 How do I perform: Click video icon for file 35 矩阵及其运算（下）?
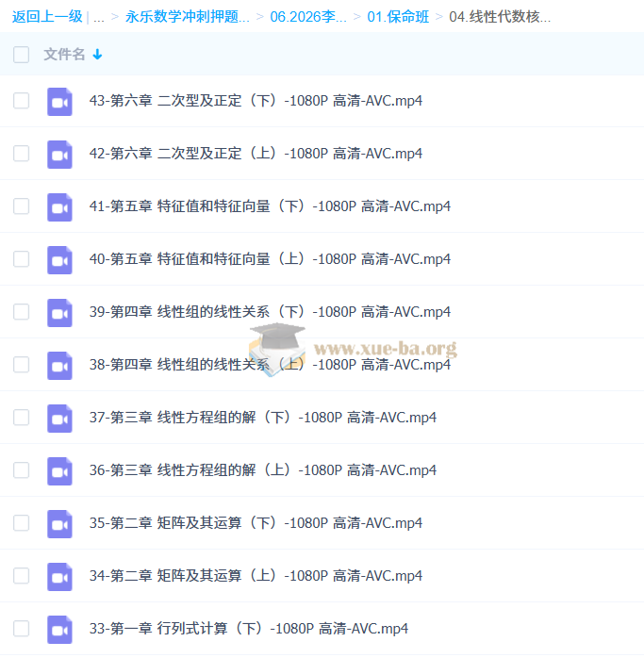tap(59, 523)
